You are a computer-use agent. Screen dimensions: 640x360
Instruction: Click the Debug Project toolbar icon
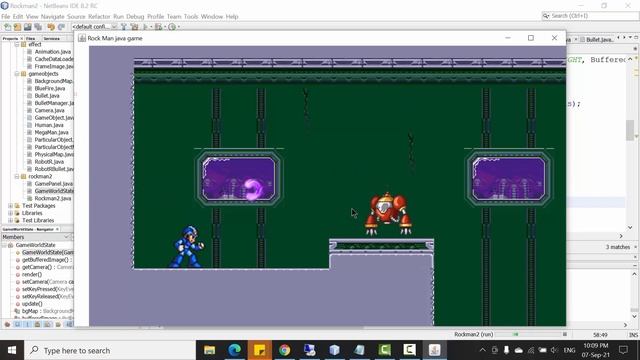(x=159, y=27)
